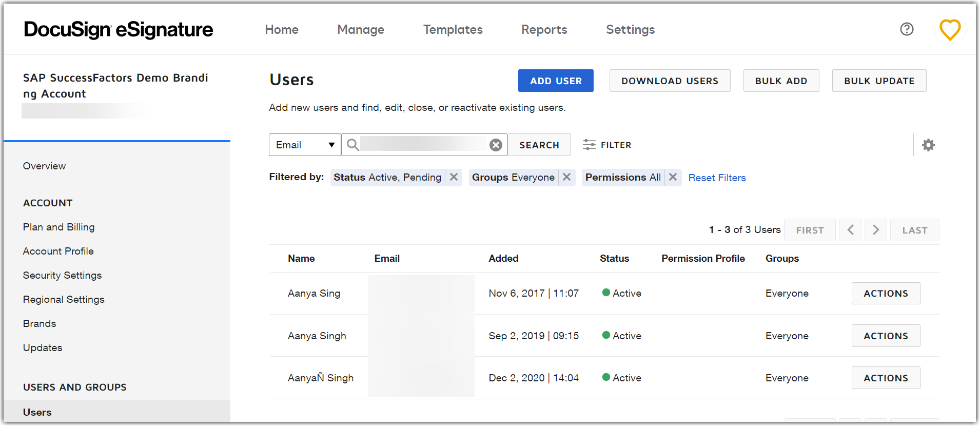The image size is (980, 426).
Task: Open the Manage tab
Action: coord(361,30)
